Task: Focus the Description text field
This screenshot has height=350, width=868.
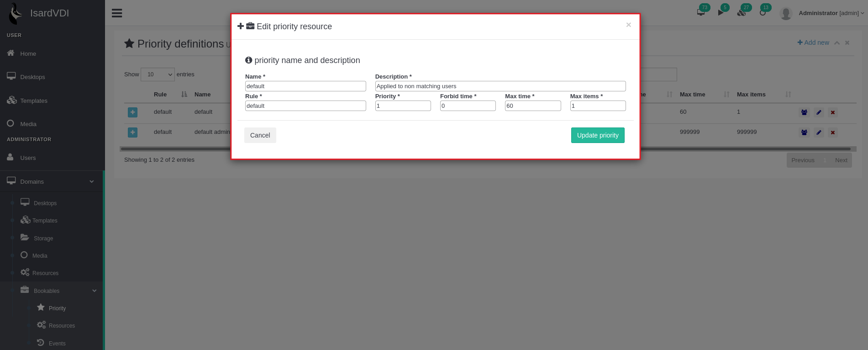Action: (x=500, y=86)
